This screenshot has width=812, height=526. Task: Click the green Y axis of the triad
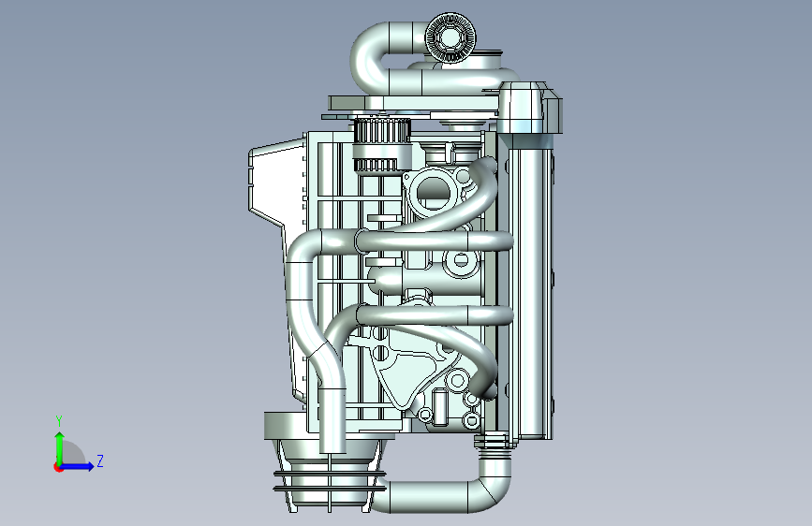59,447
